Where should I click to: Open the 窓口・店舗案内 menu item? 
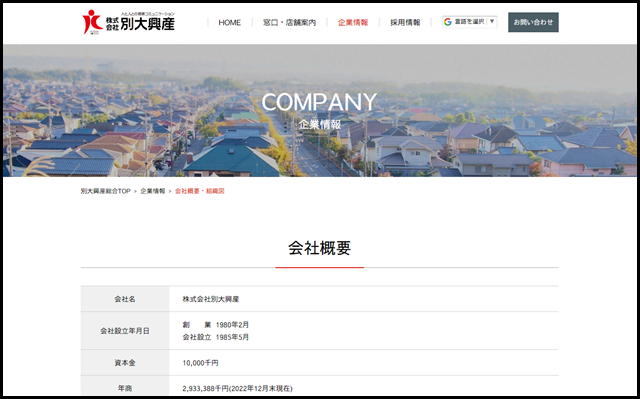click(x=289, y=22)
